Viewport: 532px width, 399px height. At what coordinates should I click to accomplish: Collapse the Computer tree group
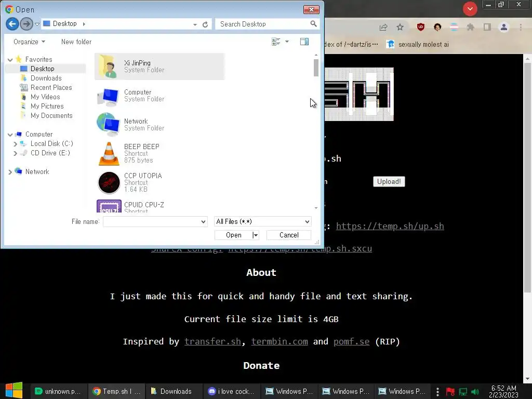pos(10,135)
